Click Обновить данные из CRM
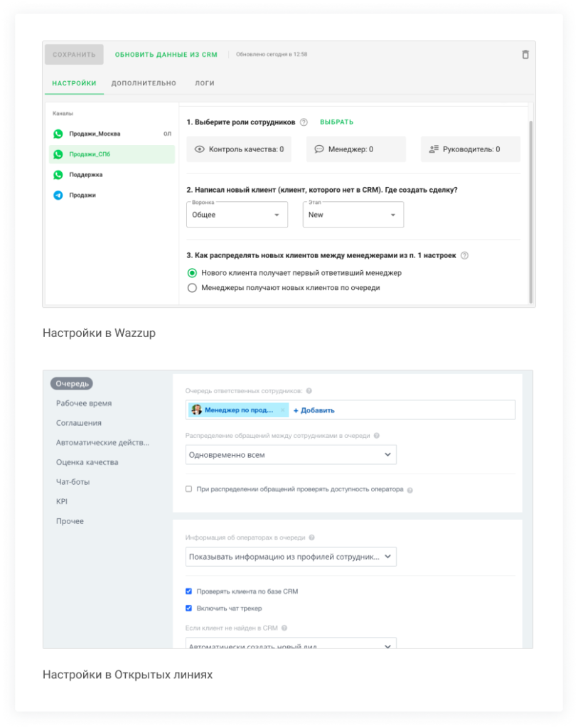This screenshot has width=578, height=728. coord(166,55)
